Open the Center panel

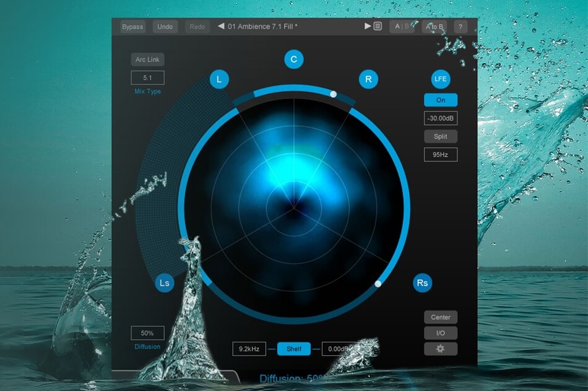pyautogui.click(x=441, y=317)
